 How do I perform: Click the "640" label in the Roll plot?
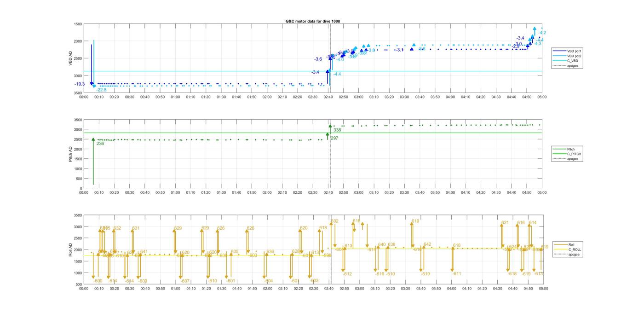click(382, 244)
